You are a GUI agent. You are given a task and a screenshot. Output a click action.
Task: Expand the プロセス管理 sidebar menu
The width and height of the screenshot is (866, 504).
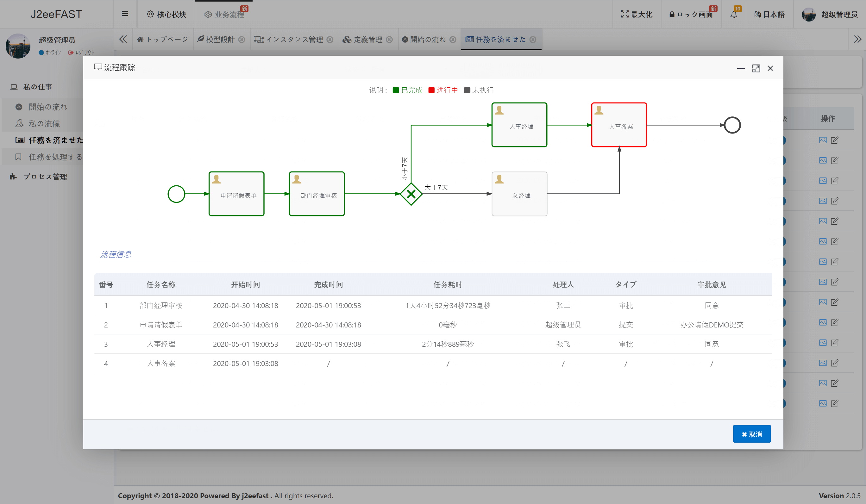coord(45,177)
